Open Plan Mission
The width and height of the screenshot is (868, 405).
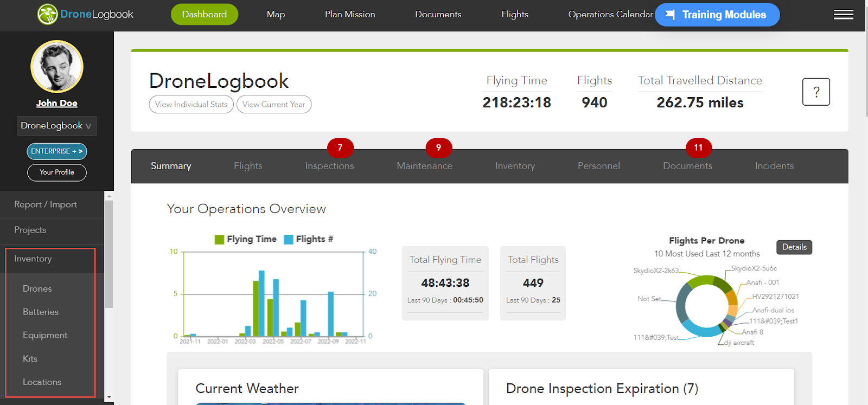tap(350, 15)
